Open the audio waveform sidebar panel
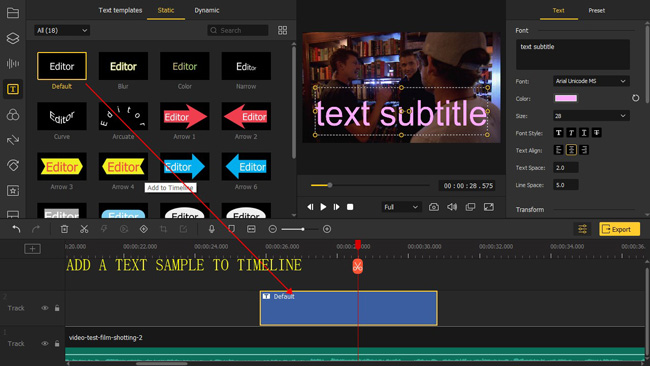650x366 pixels. coord(13,63)
